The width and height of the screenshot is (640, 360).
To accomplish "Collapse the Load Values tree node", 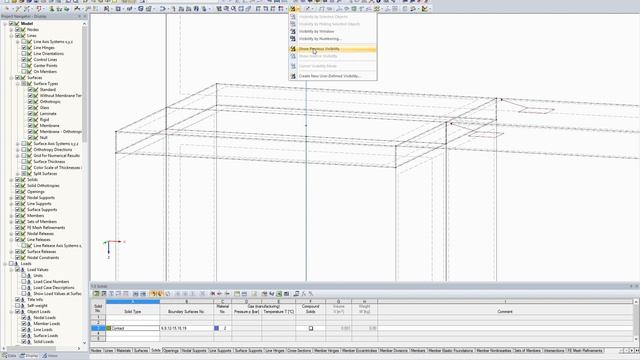I will 11,270.
